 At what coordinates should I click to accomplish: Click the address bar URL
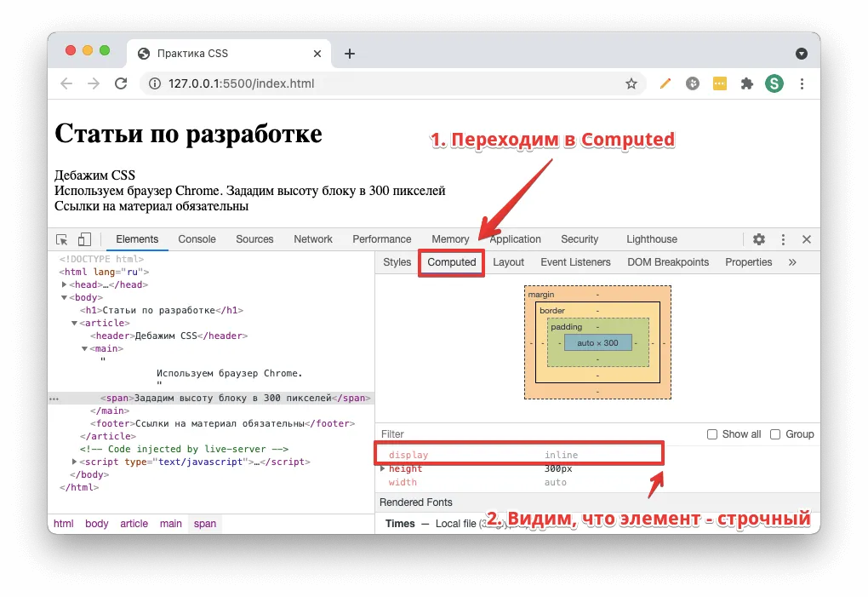pyautogui.click(x=242, y=83)
